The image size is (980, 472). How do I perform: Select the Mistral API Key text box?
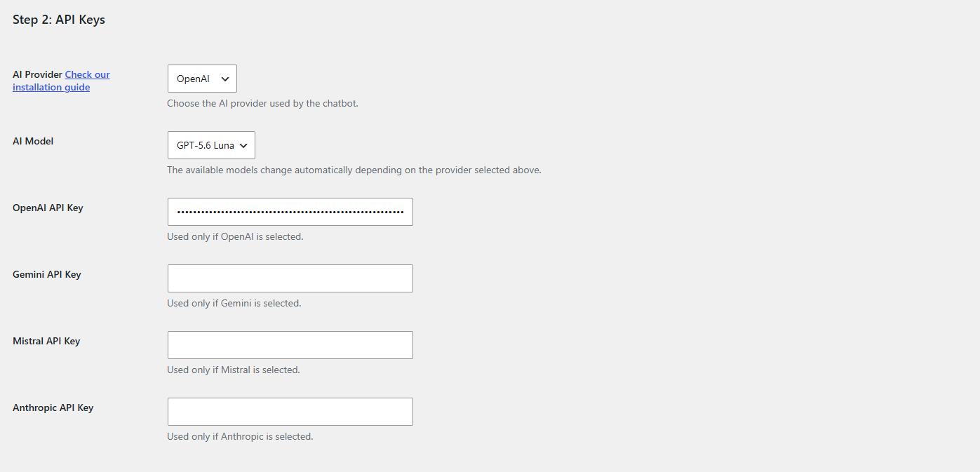(x=290, y=345)
